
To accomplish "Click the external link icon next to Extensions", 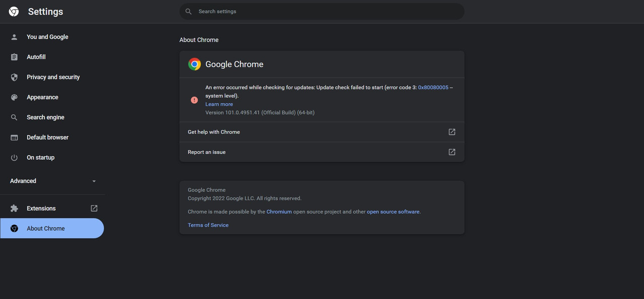I will (x=94, y=208).
